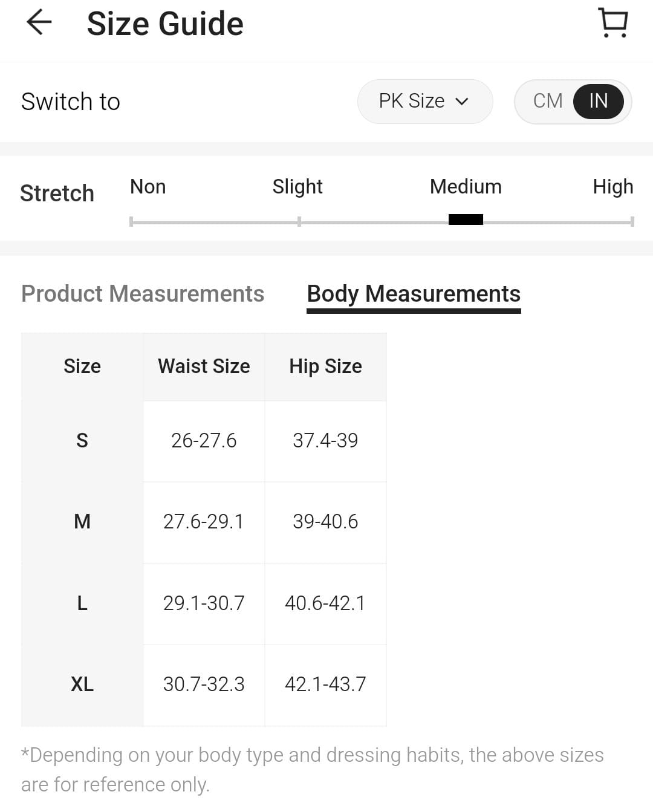Viewport: 653px width, 812px height.
Task: Click the Waist Size column header
Action: click(204, 366)
